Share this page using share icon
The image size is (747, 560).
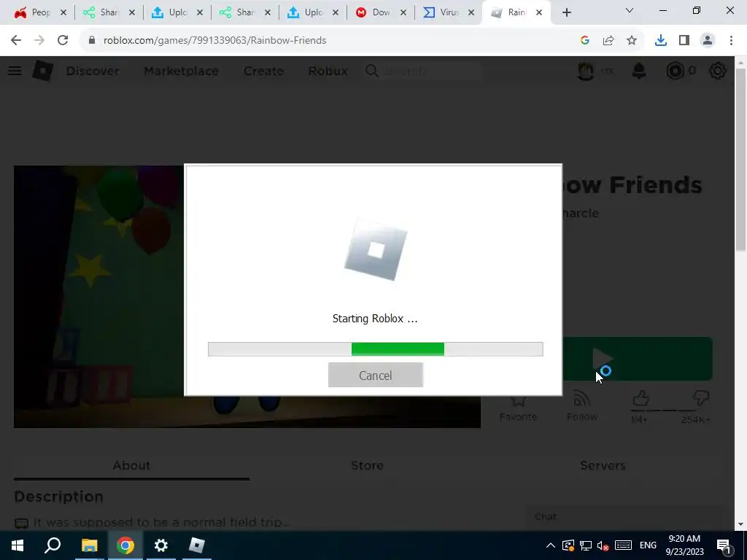[608, 41]
